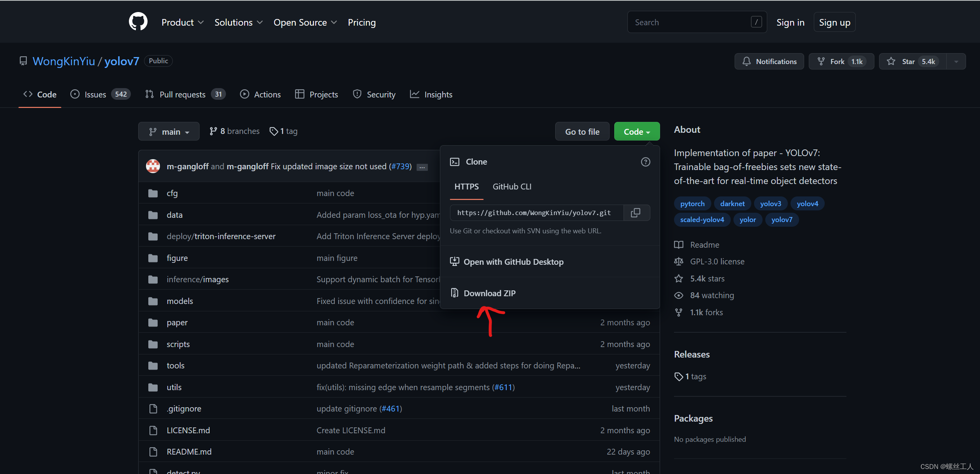Click Download ZIP
Viewport: 980px width, 474px height.
click(489, 293)
